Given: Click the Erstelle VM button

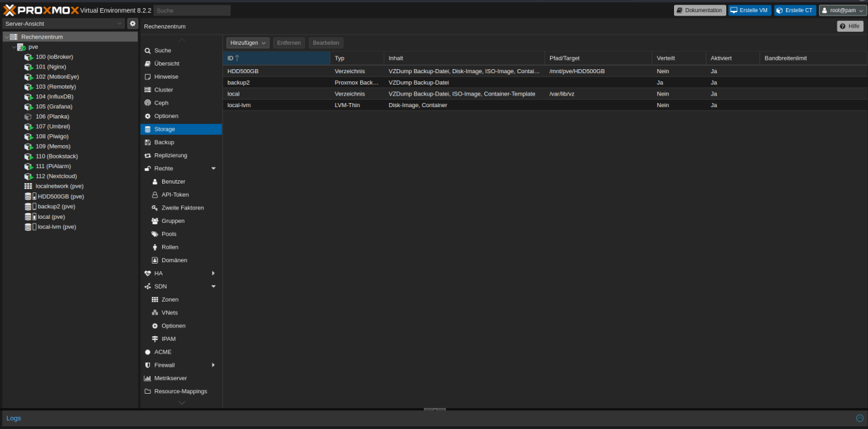Looking at the screenshot, I should [750, 10].
